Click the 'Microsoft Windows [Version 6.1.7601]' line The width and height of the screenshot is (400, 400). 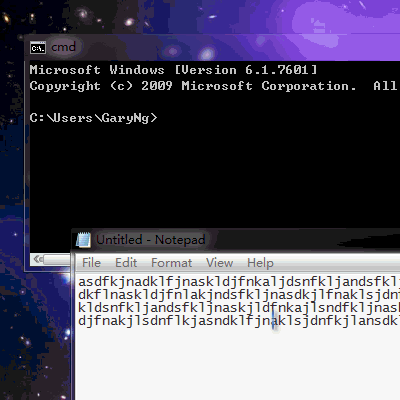173,70
